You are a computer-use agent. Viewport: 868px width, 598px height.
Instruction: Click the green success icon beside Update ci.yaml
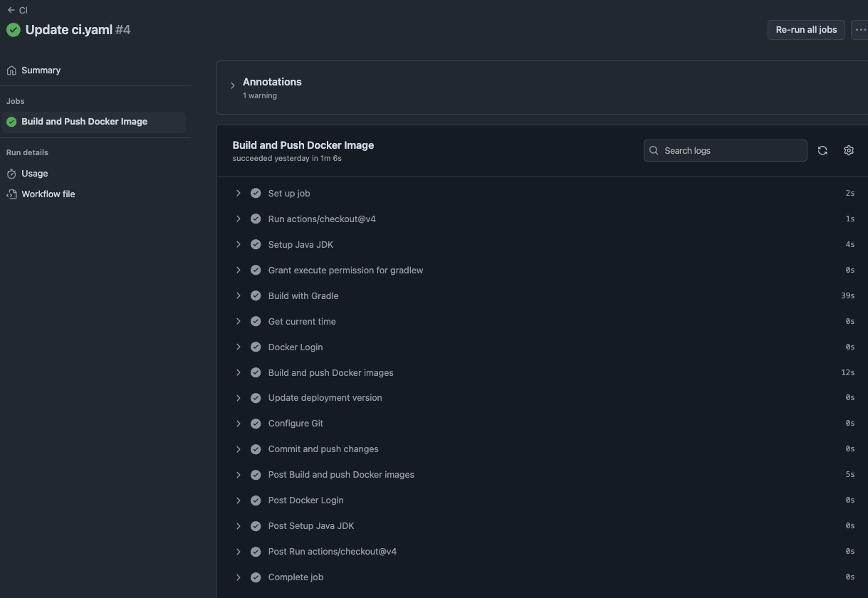pos(14,30)
